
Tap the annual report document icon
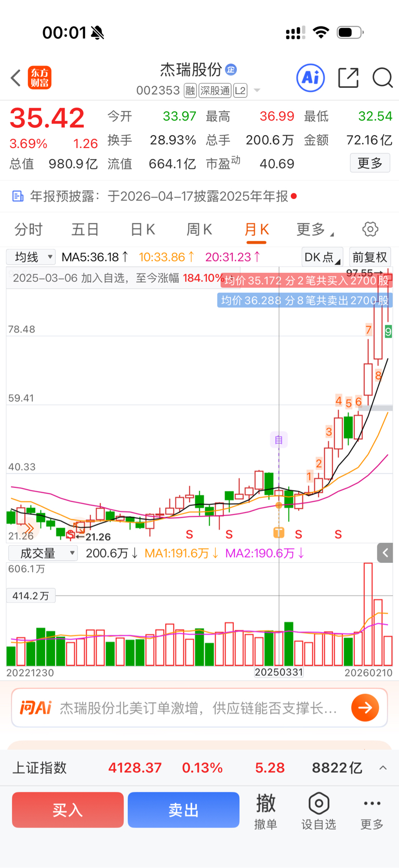[x=18, y=196]
